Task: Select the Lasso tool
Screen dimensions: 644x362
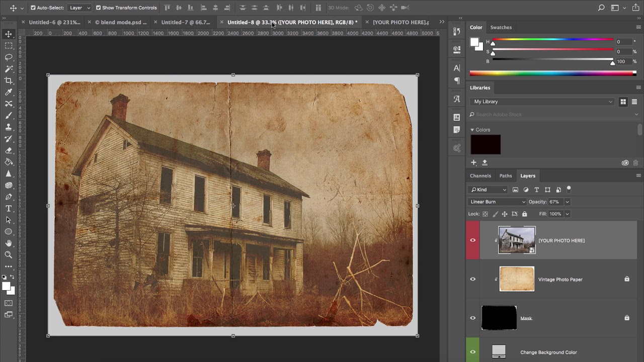Action: coord(9,57)
